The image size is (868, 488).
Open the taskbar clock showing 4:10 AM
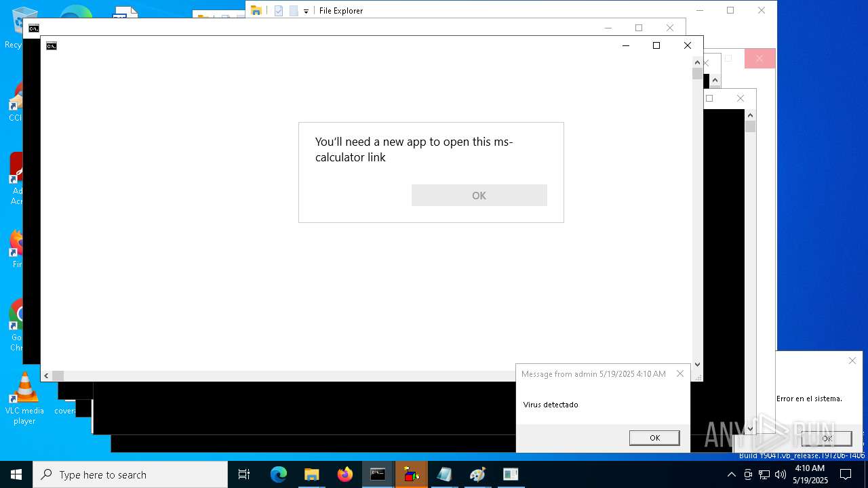pos(810,474)
